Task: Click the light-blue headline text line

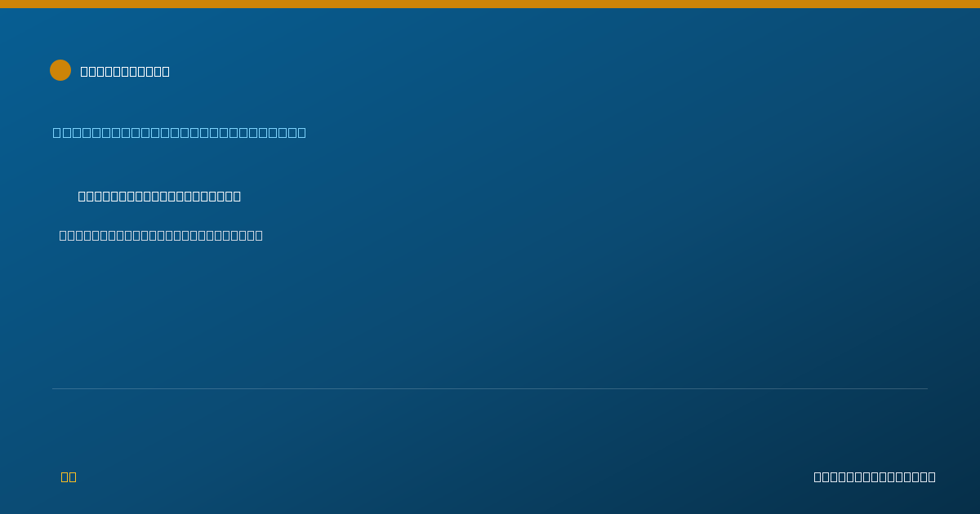Action: (180, 132)
